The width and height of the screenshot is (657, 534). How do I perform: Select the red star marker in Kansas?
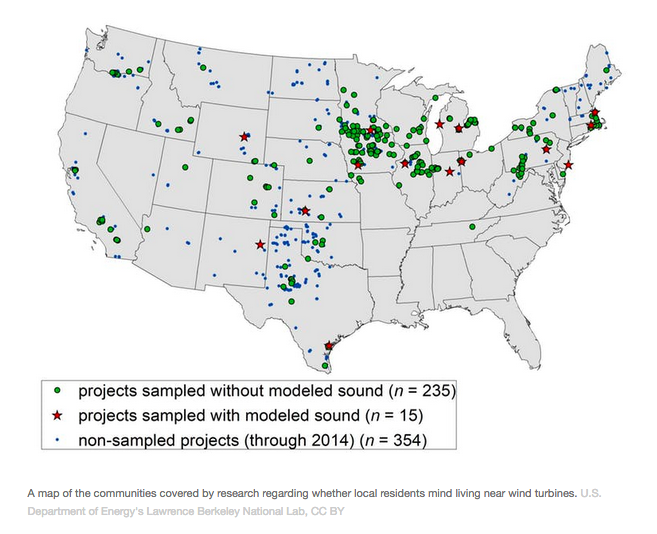pos(305,210)
